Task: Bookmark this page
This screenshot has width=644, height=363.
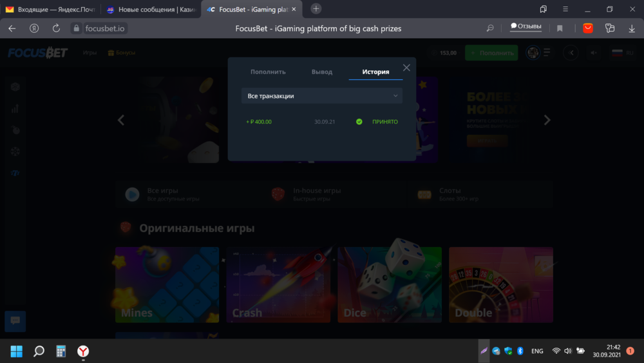Action: click(x=560, y=28)
